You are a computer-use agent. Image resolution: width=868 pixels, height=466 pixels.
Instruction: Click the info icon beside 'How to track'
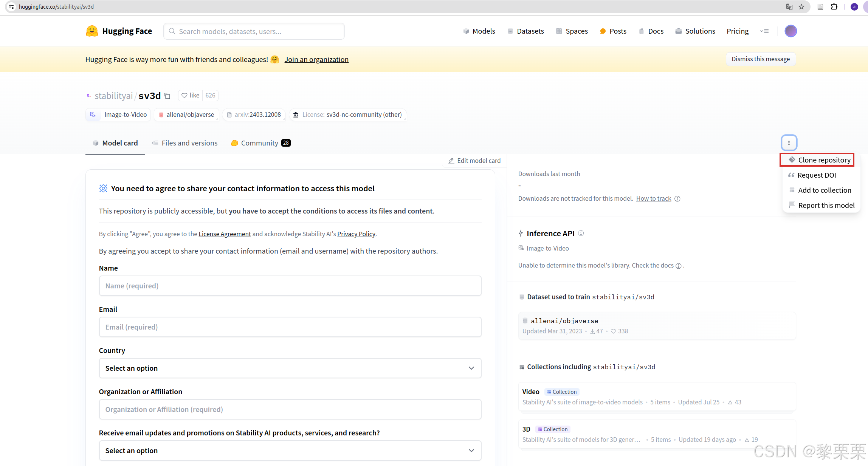click(x=678, y=198)
